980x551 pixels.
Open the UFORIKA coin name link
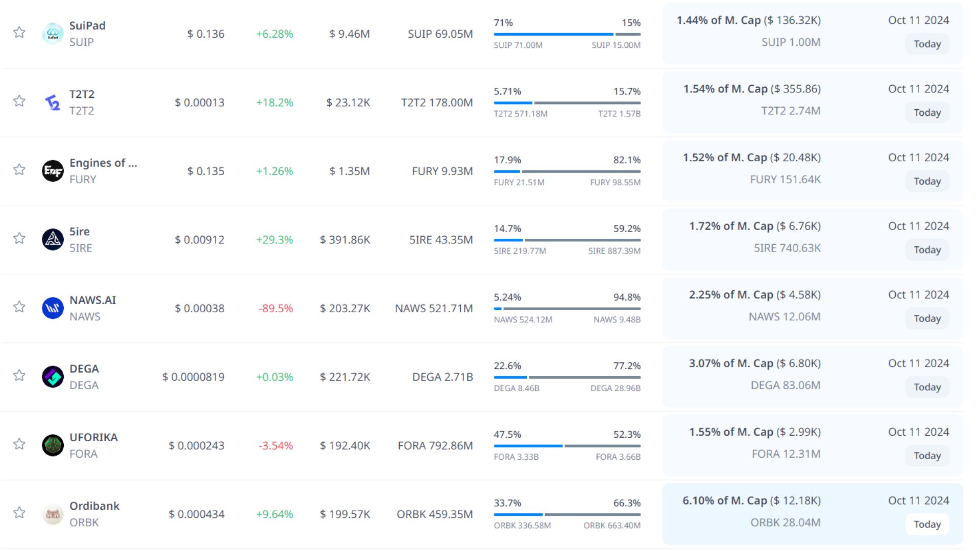93,438
